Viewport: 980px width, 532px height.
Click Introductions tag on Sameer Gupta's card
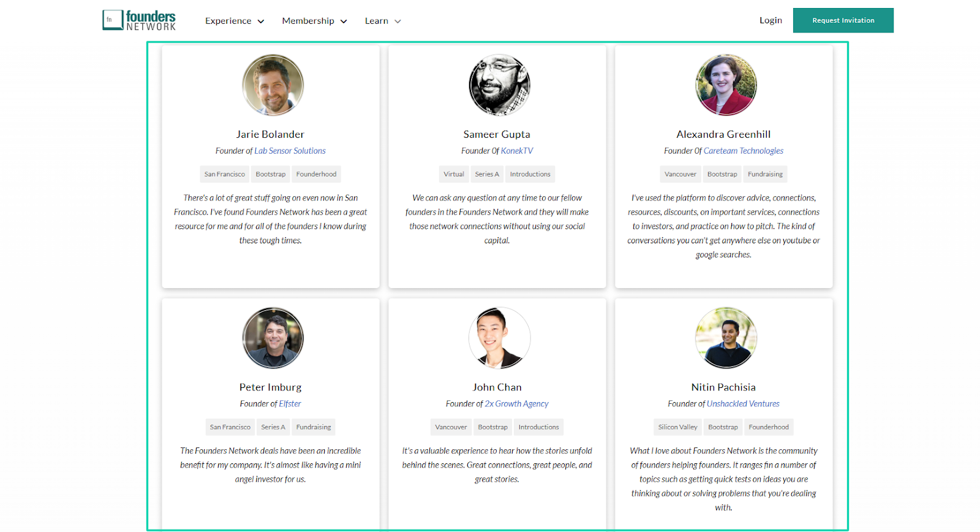[x=530, y=174]
